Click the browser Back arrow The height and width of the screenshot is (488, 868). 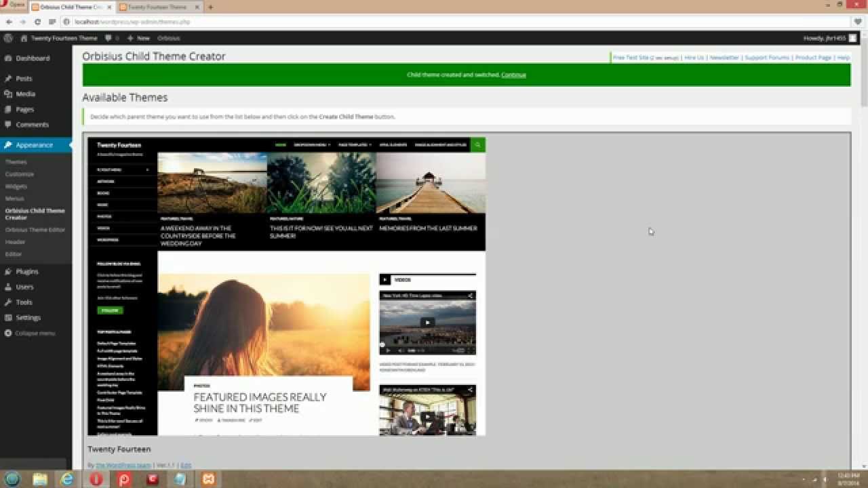(x=9, y=22)
